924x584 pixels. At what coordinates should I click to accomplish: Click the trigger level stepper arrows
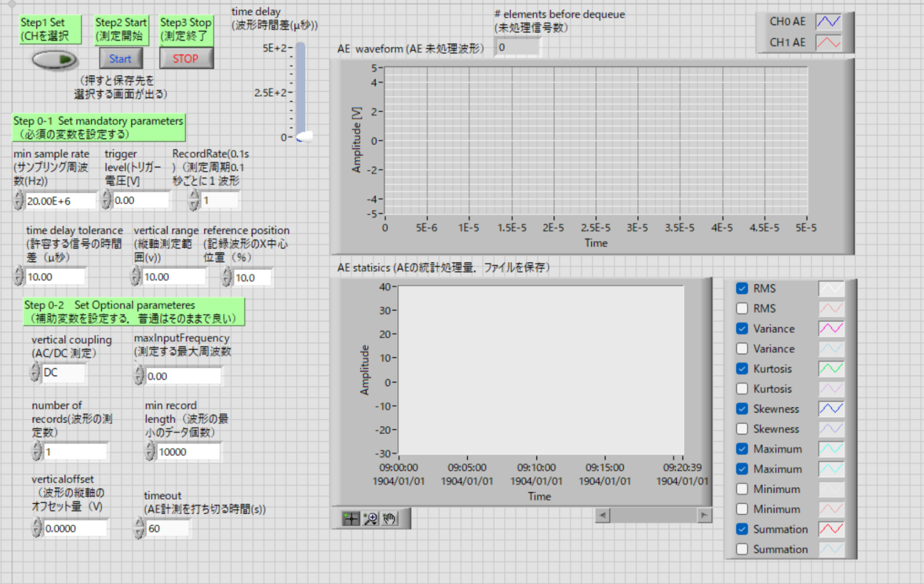coord(106,200)
